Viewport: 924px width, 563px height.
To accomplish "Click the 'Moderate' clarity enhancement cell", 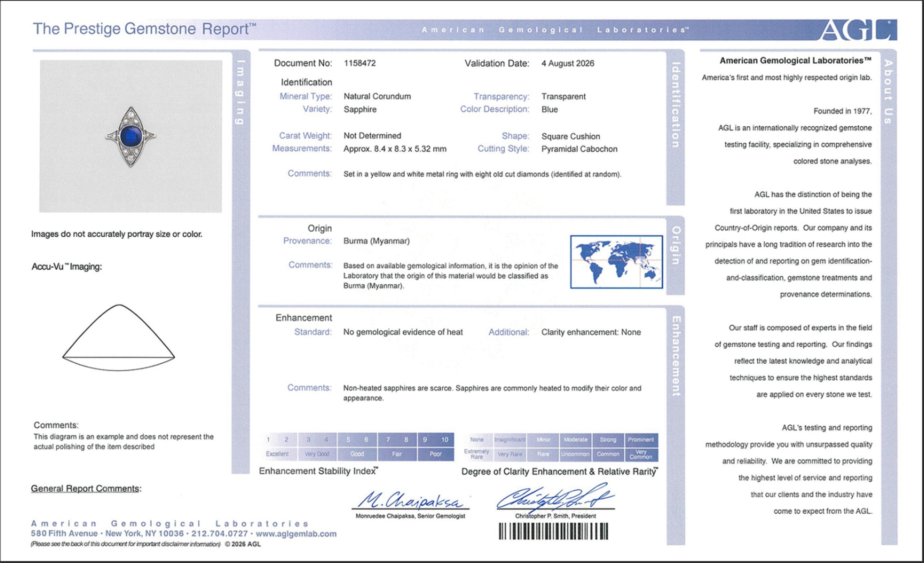I will coord(576,440).
